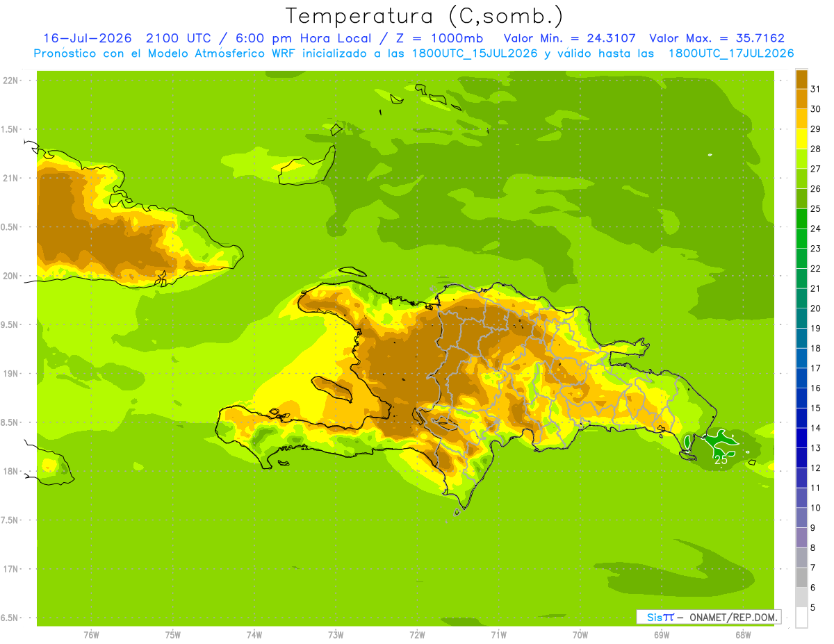Click the title 'Temperatura (C,somb.)'
The height and width of the screenshot is (644, 834).
[424, 17]
